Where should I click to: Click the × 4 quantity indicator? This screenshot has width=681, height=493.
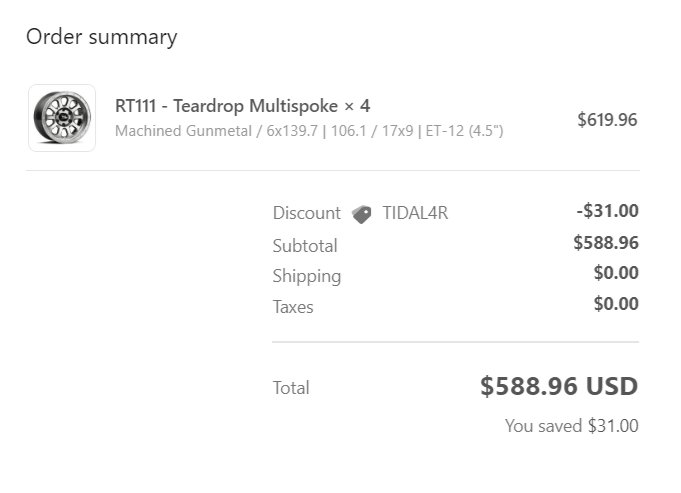tap(357, 106)
